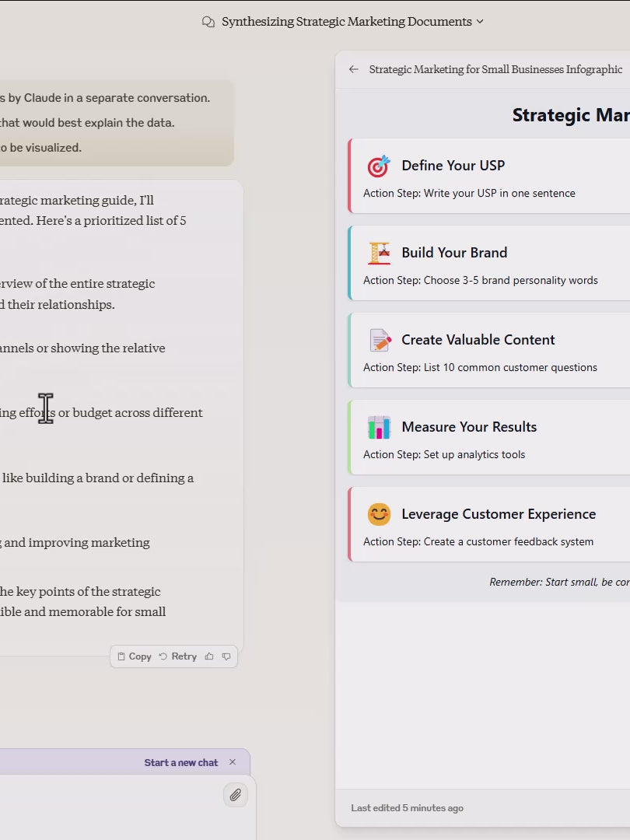Viewport: 630px width, 840px height.
Task: Click the thumbs down feedback icon
Action: pos(226,656)
